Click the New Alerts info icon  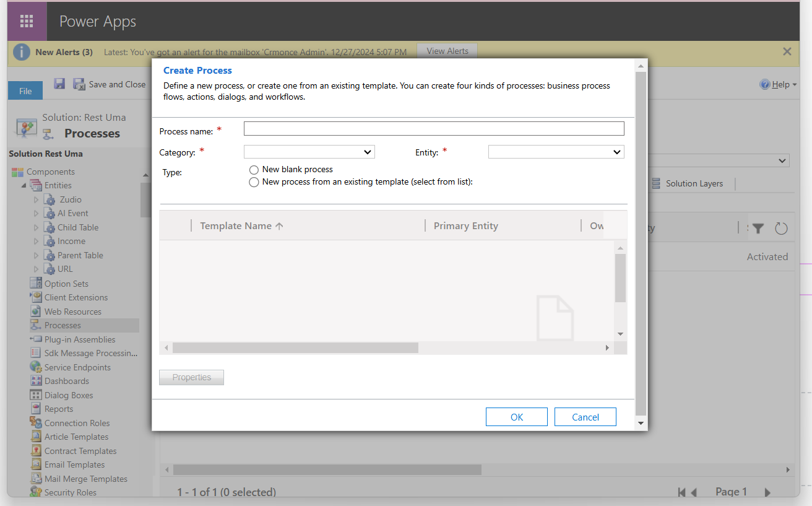[22, 52]
